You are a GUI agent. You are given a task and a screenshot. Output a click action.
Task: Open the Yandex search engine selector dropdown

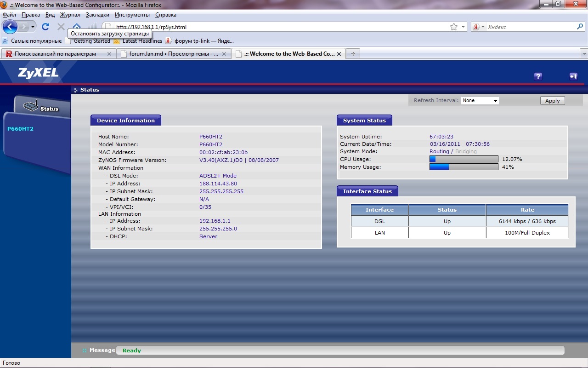(479, 27)
